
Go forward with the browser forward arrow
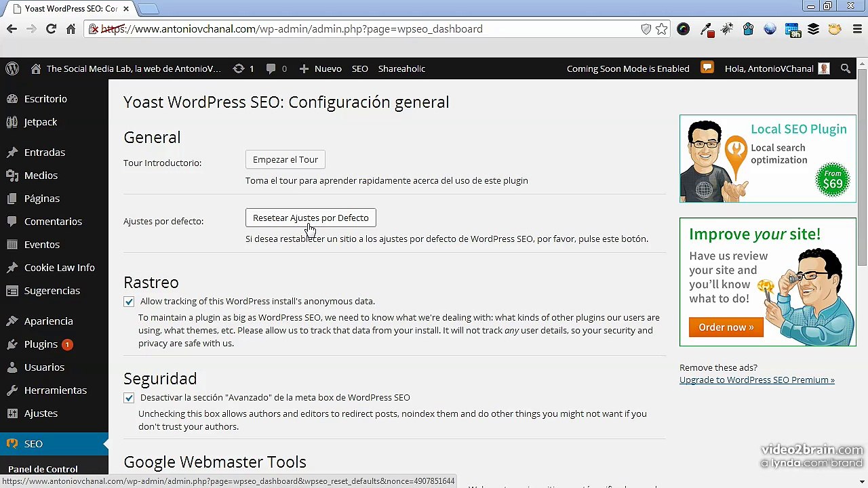click(31, 29)
